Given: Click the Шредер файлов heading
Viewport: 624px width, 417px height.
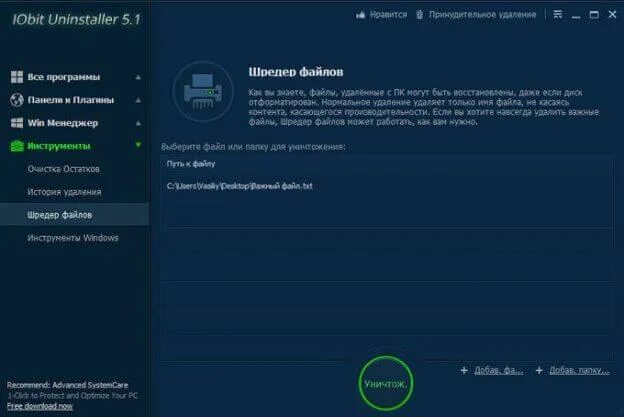Looking at the screenshot, I should coord(296,72).
